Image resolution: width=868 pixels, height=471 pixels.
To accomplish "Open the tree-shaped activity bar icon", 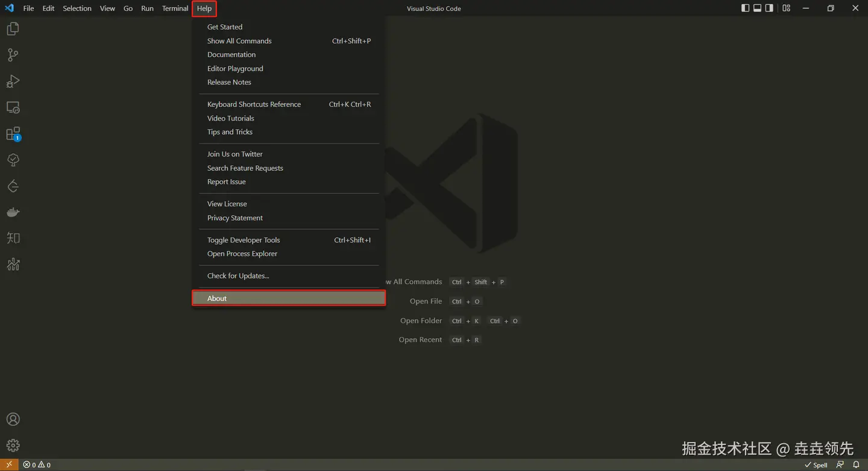I will pos(13,160).
